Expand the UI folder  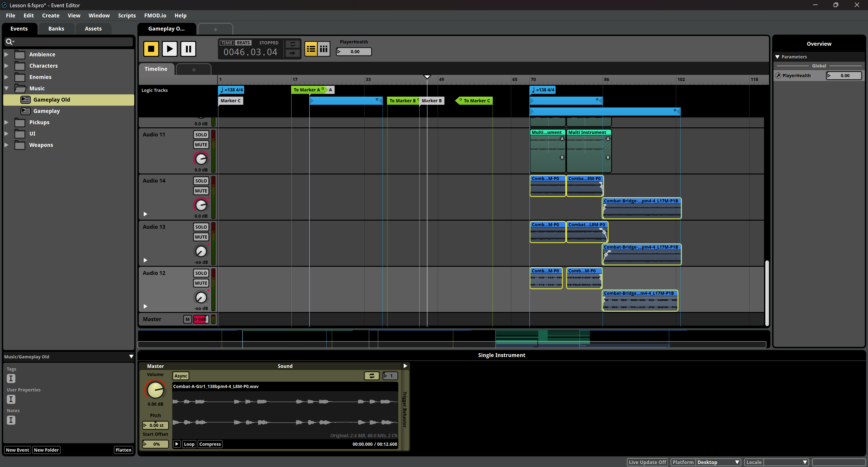point(6,133)
